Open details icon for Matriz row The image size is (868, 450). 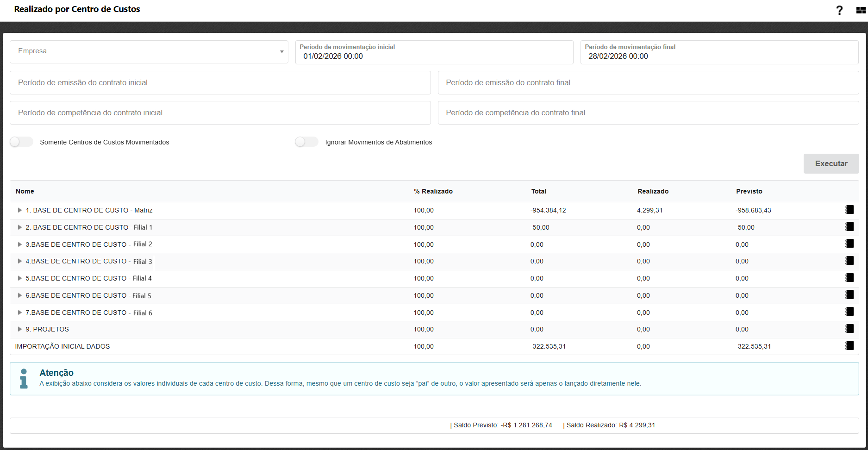(849, 210)
